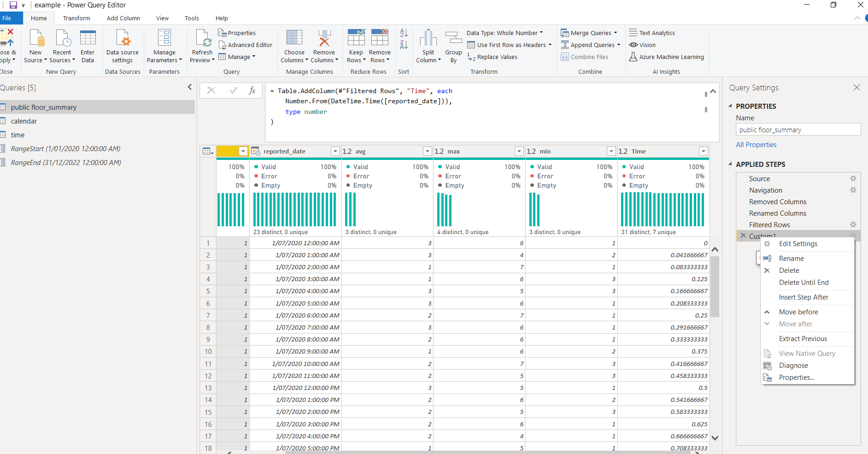Open Manage Parameters
This screenshot has width=868, height=454.
coord(164,45)
